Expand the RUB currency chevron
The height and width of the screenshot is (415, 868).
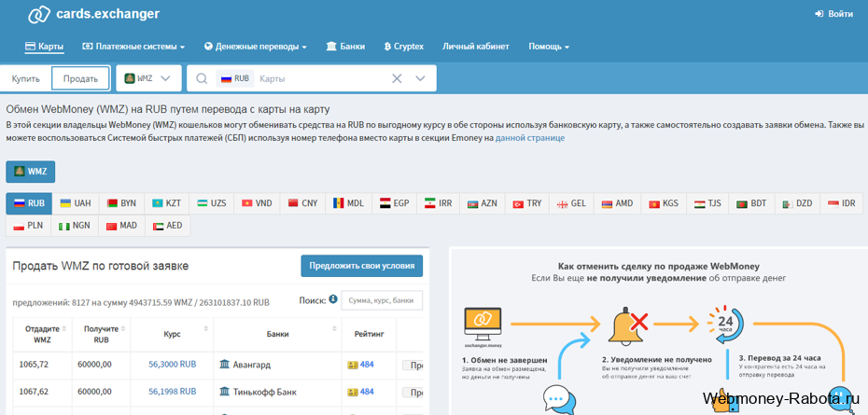[x=420, y=78]
